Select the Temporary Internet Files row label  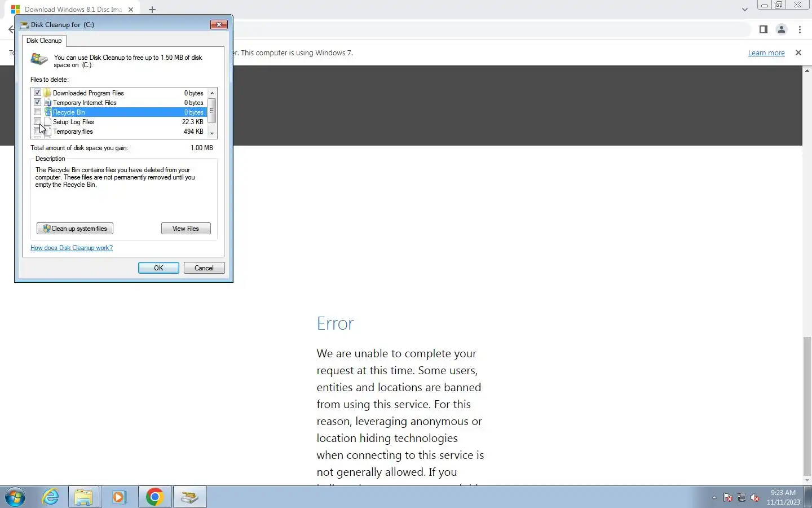[x=85, y=103]
